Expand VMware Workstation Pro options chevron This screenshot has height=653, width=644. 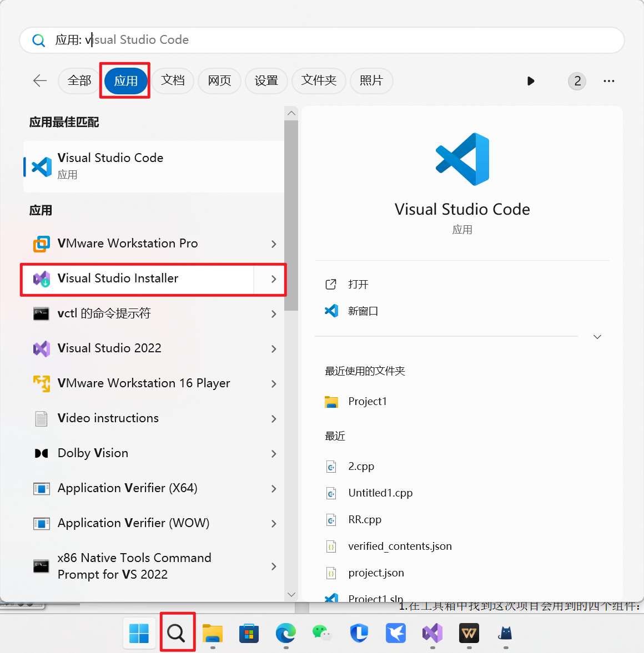point(274,244)
